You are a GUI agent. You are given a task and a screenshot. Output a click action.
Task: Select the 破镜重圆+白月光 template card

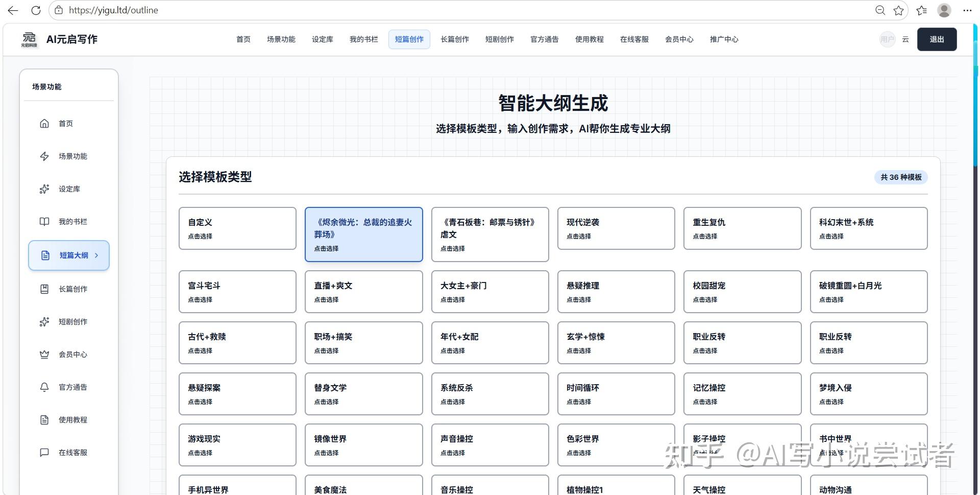coord(869,292)
